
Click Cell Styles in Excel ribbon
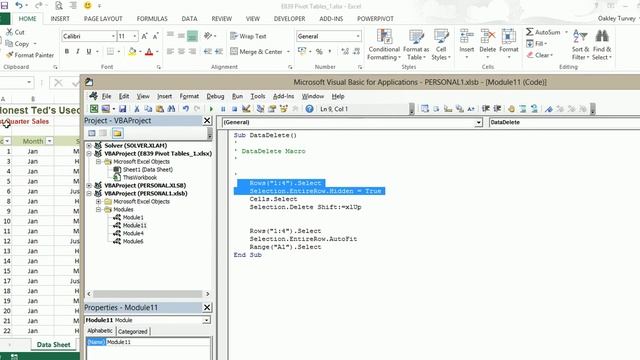pyautogui.click(x=441, y=45)
